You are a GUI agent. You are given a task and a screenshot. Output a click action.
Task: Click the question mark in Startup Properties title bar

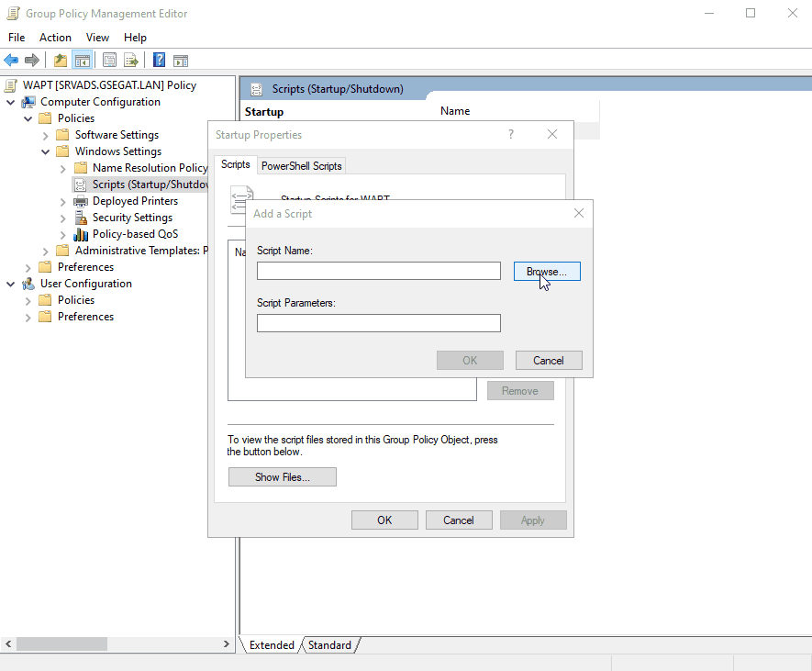pyautogui.click(x=511, y=134)
